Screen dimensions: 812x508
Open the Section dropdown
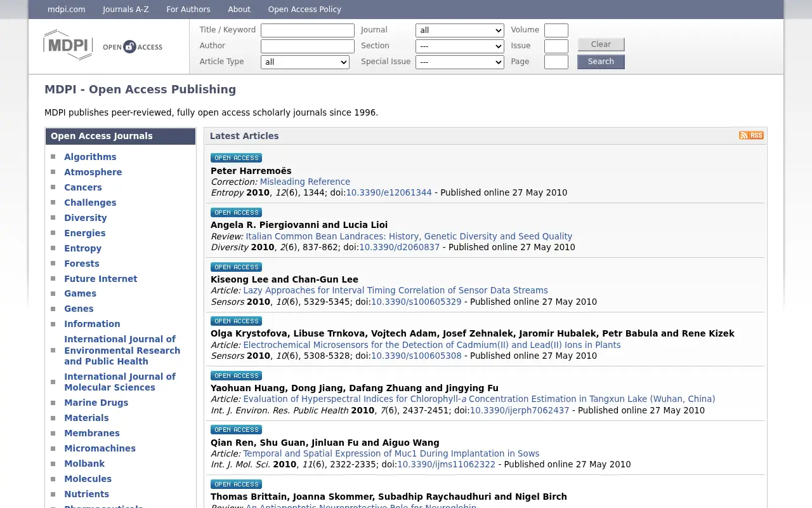click(x=459, y=46)
